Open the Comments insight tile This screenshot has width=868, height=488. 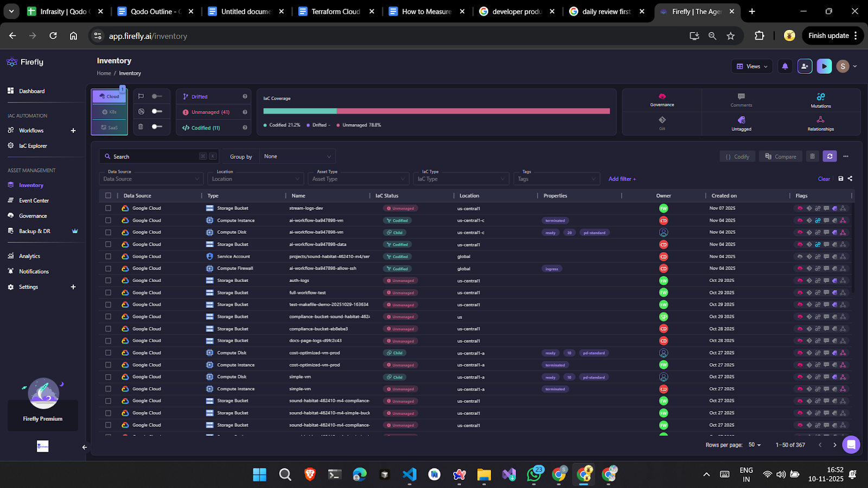pos(741,100)
